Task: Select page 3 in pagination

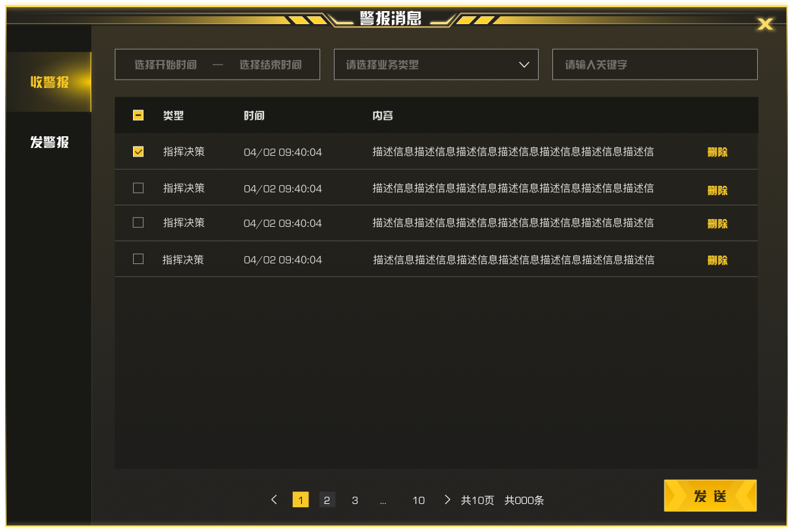Action: [x=355, y=500]
